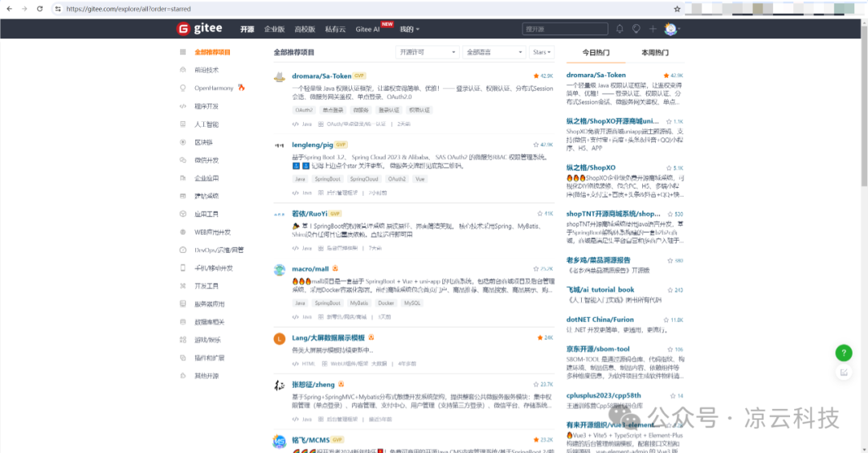Image resolution: width=868 pixels, height=453 pixels.
Task: Open the 高校版 nav item
Action: pos(305,29)
